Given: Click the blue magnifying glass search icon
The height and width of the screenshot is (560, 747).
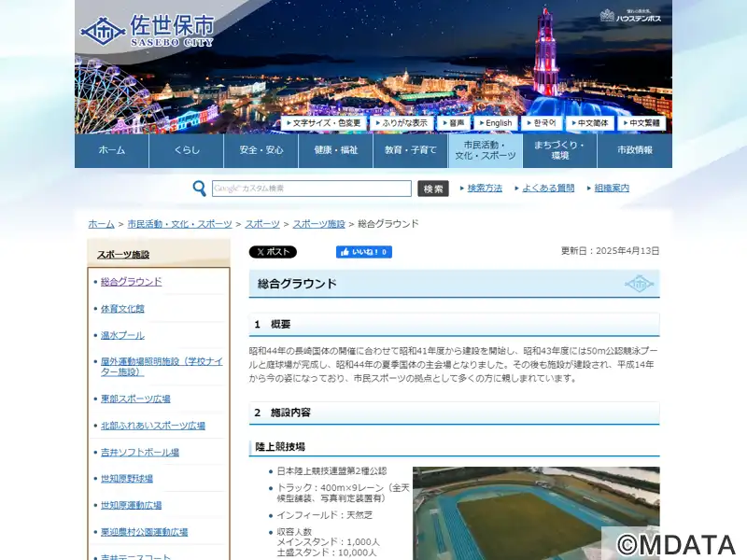Looking at the screenshot, I should [199, 189].
